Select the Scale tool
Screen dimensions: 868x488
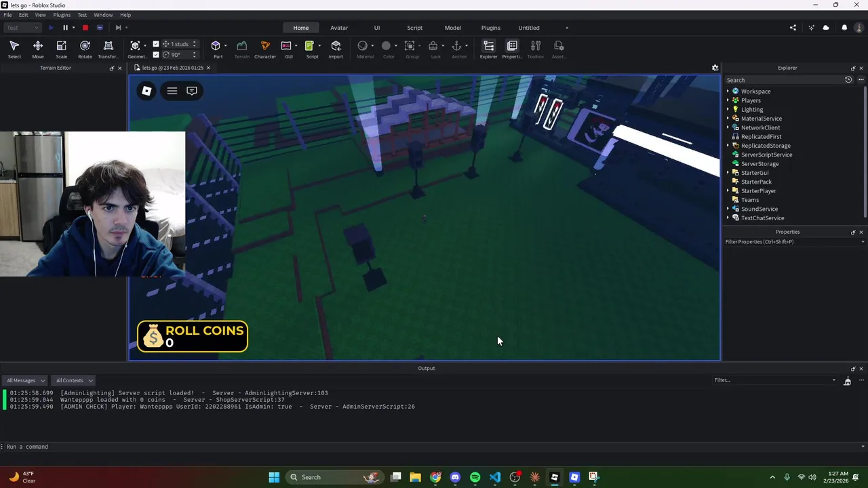click(61, 49)
